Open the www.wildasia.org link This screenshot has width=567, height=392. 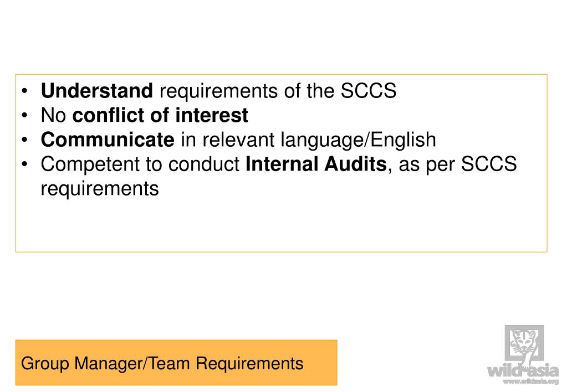[531, 381]
